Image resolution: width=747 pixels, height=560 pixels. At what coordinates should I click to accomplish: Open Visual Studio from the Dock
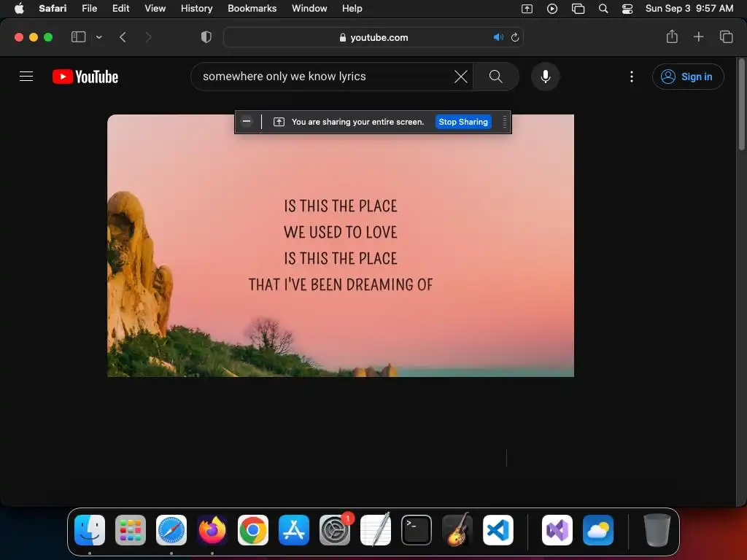pos(557,529)
